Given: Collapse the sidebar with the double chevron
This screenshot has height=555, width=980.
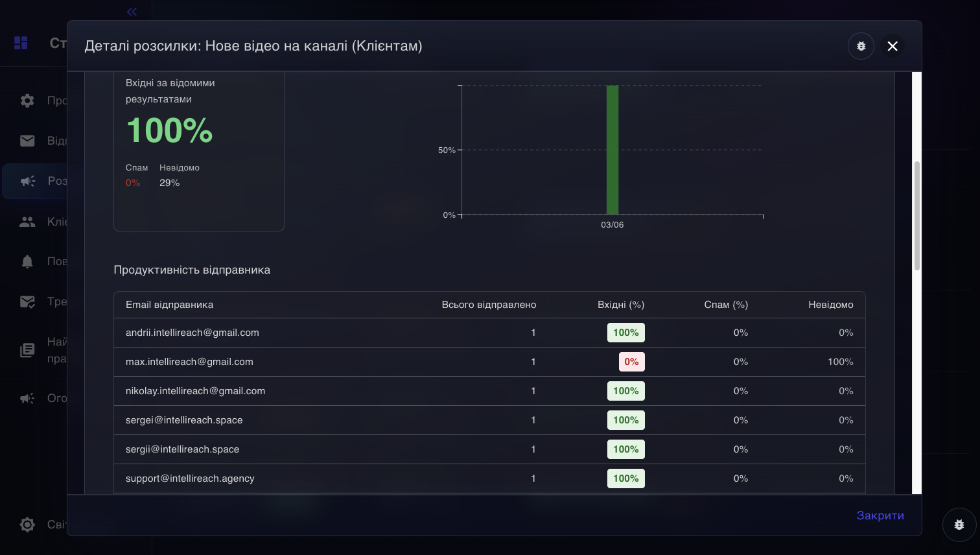Looking at the screenshot, I should tap(132, 11).
